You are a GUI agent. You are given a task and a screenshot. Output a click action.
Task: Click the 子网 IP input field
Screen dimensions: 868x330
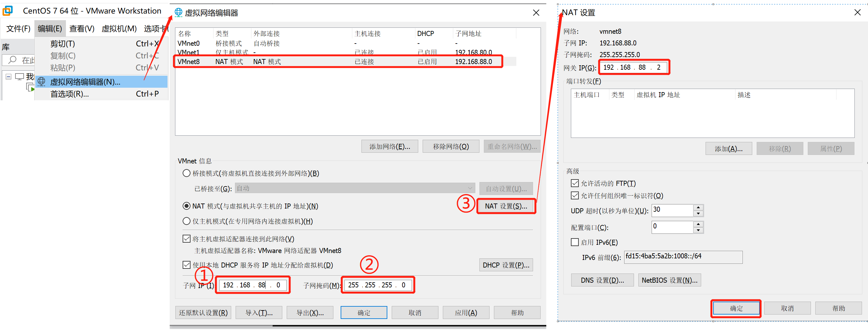coord(253,285)
